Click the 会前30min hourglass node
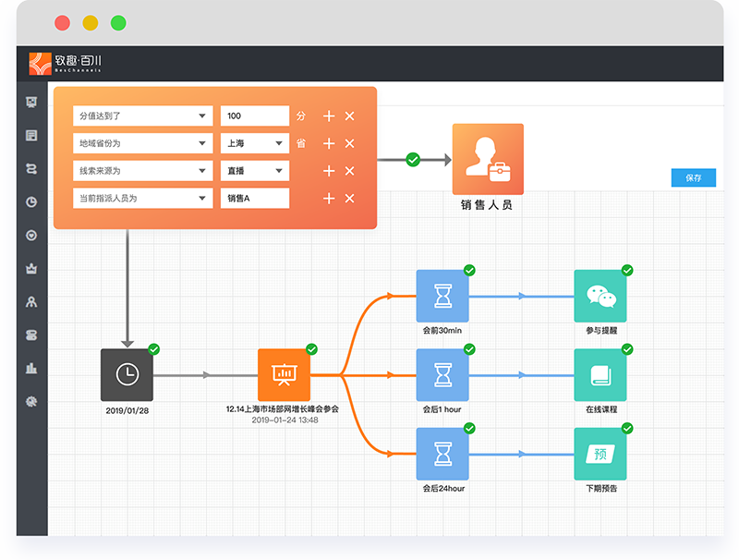The height and width of the screenshot is (560, 739). (x=442, y=296)
